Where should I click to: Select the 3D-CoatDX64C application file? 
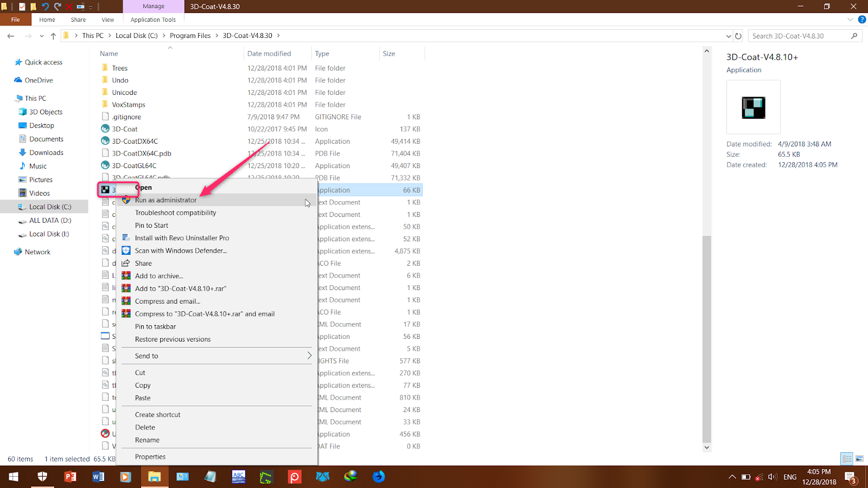(135, 142)
